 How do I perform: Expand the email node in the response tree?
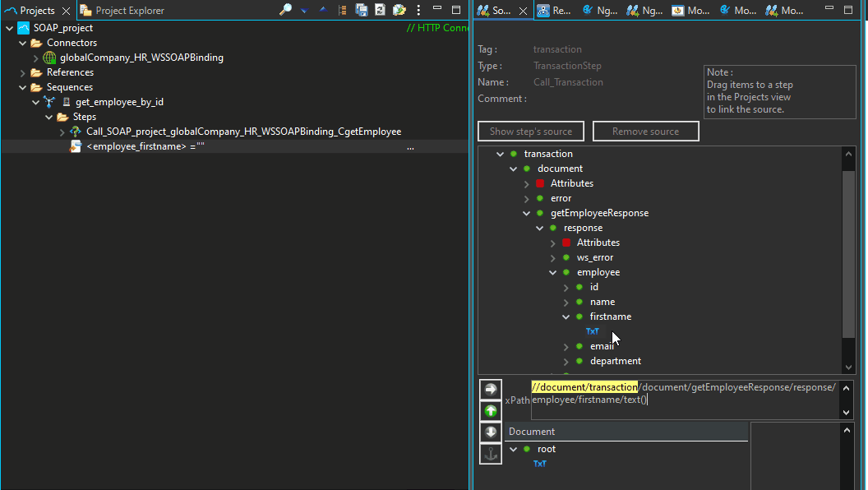coord(566,346)
